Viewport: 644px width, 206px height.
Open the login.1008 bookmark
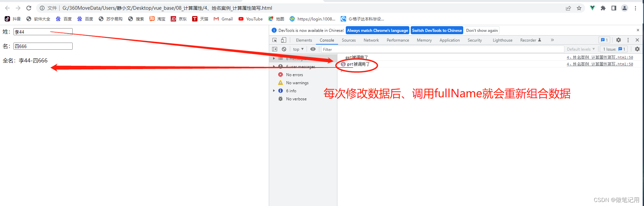313,19
